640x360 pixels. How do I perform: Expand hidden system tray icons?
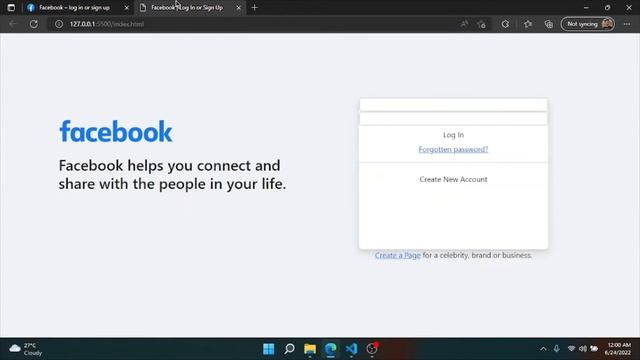pos(543,349)
